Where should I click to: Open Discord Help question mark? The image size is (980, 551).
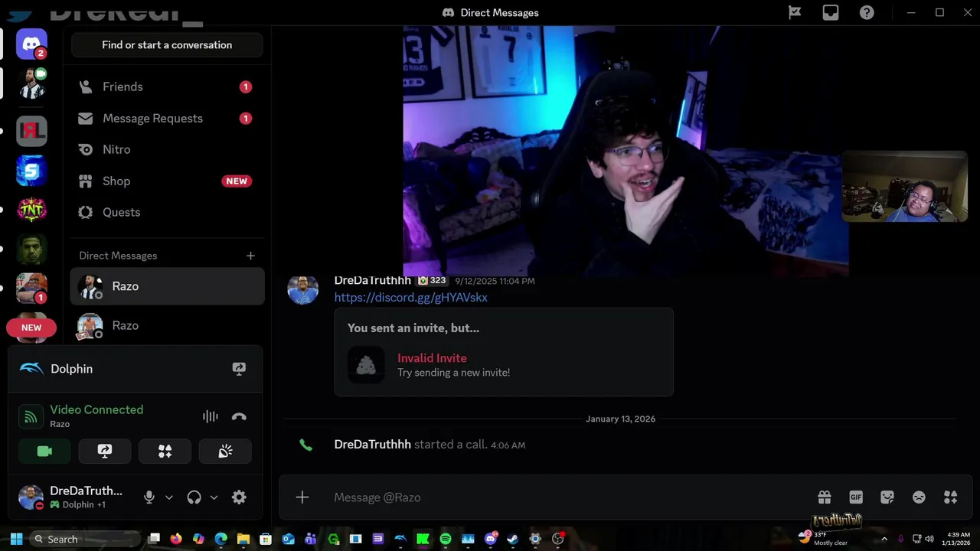pos(867,12)
